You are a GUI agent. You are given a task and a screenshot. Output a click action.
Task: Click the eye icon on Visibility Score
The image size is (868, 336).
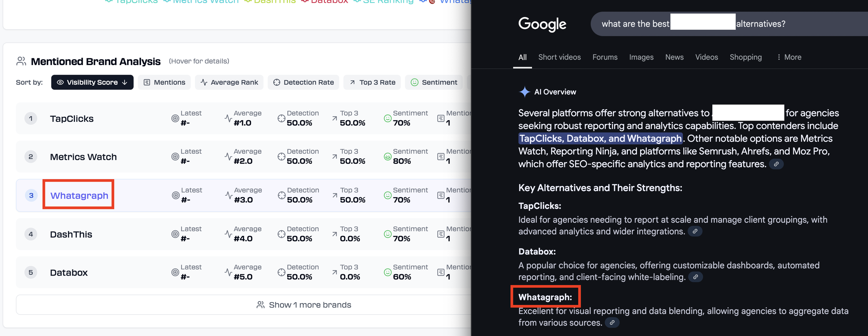(61, 82)
